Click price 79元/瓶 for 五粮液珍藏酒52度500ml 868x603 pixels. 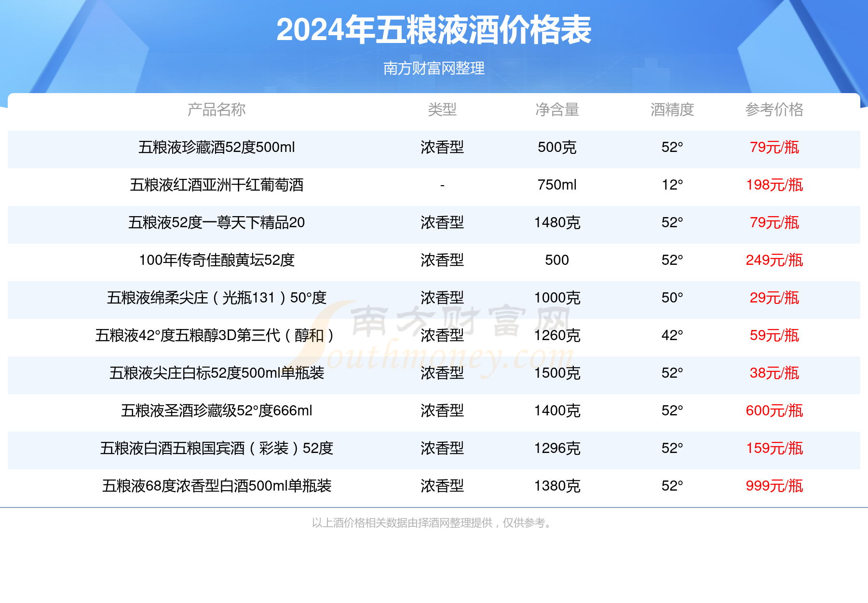click(774, 147)
